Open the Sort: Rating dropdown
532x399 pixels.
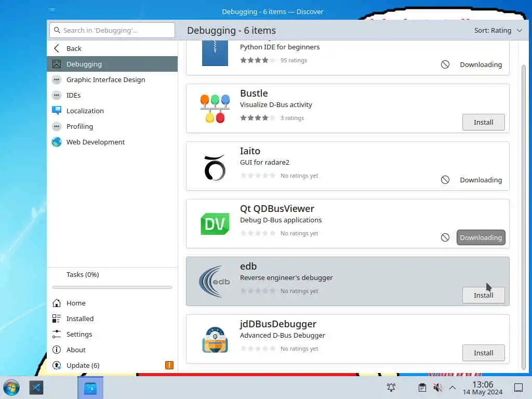click(x=498, y=30)
